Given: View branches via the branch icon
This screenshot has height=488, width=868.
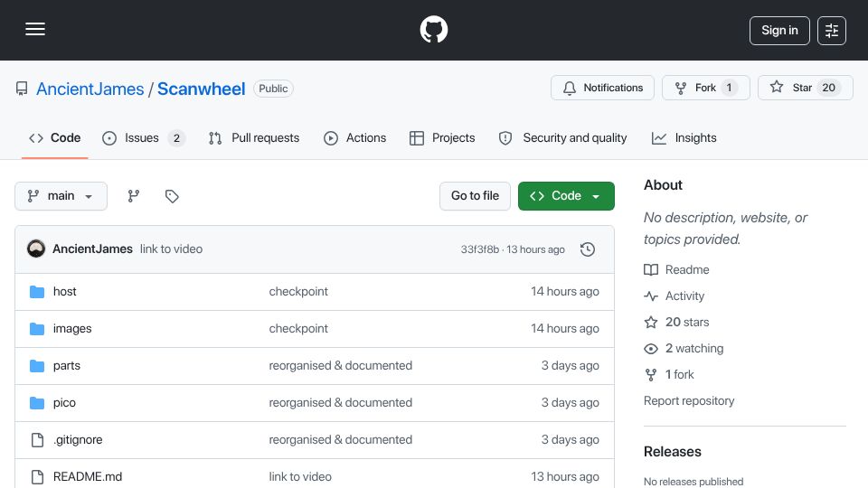Looking at the screenshot, I should [x=134, y=196].
